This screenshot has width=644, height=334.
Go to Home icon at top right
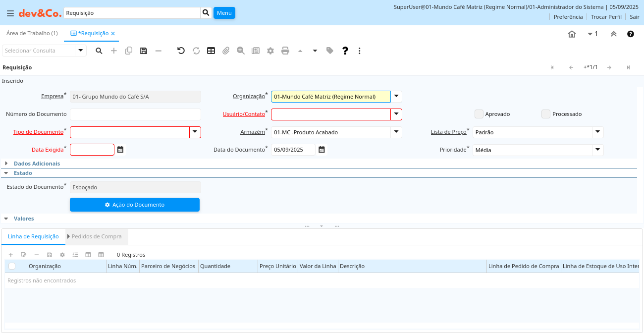pos(572,34)
